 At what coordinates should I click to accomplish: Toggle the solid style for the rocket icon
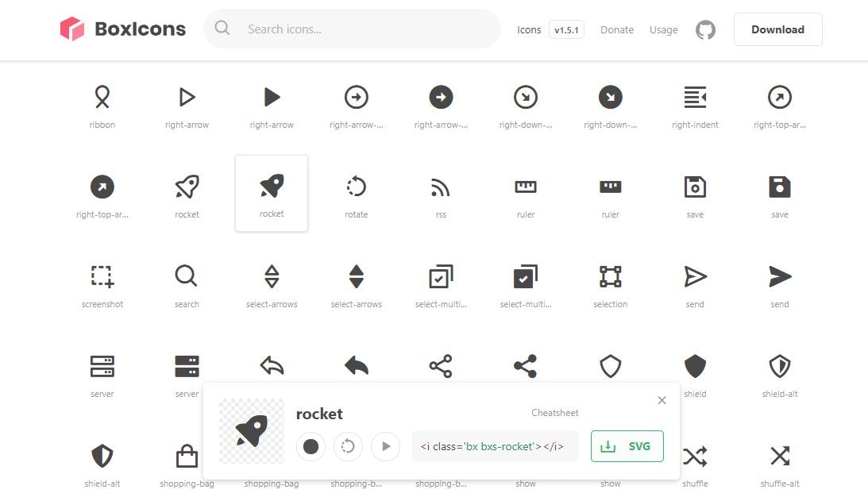(x=311, y=446)
